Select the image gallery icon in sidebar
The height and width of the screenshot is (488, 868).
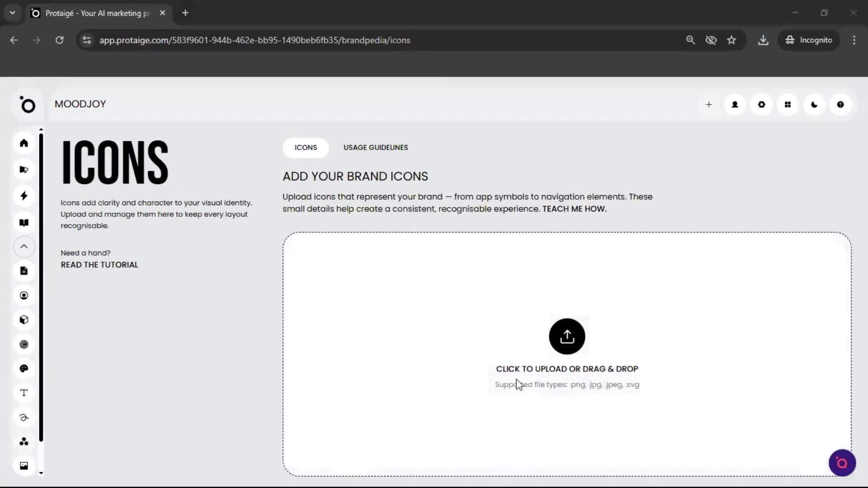[24, 465]
